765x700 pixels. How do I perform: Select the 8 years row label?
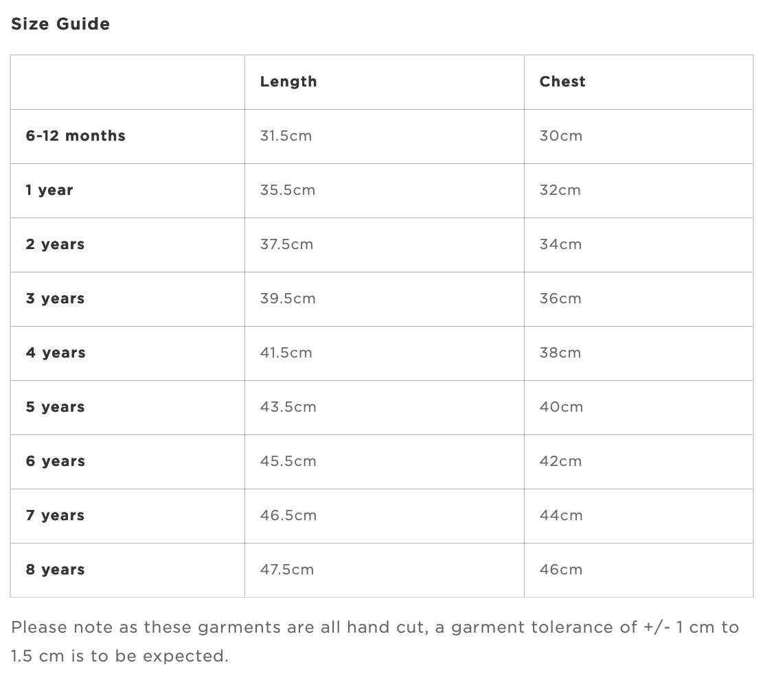55,570
